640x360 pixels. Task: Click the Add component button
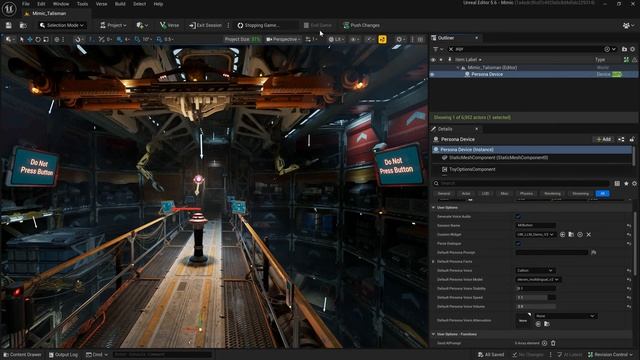(x=603, y=139)
